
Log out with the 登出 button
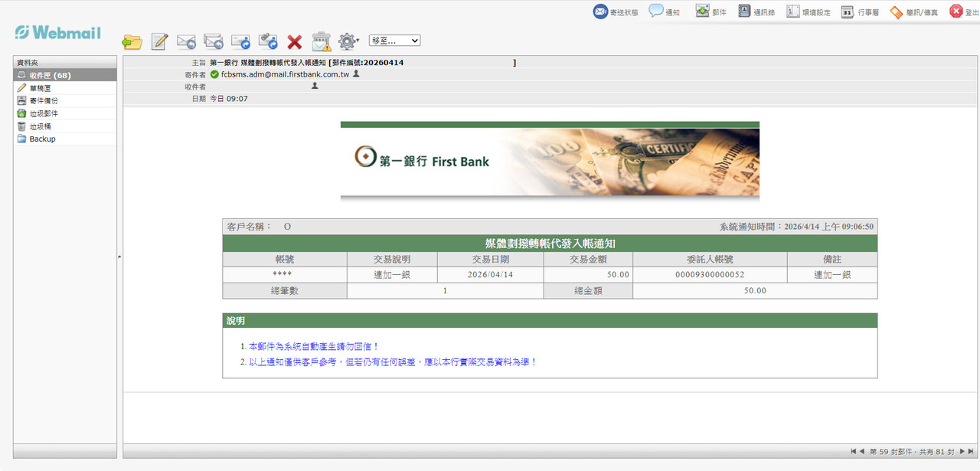966,11
